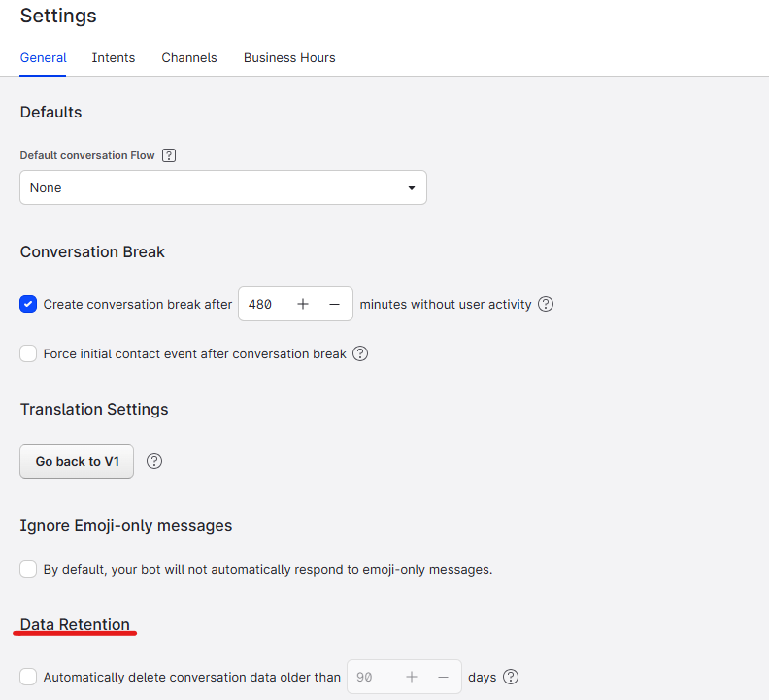This screenshot has height=700, width=769.
Task: Open the Default conversation Flow dropdown
Action: (x=223, y=187)
